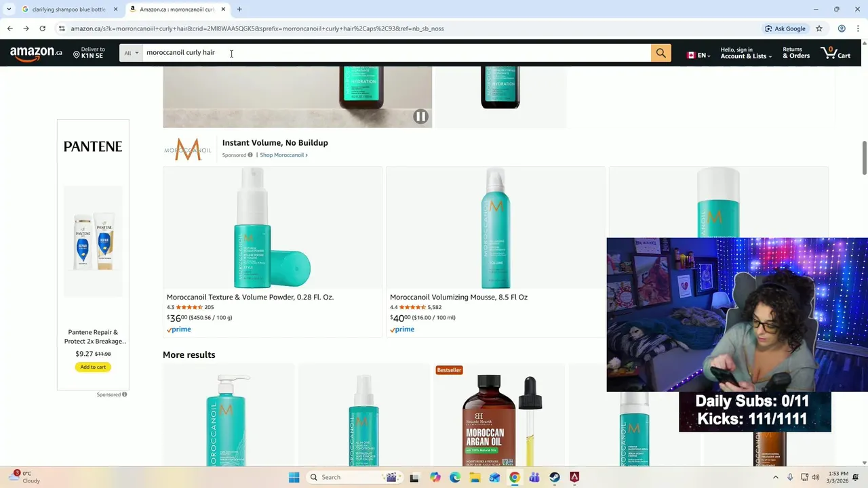868x488 pixels.
Task: Open the tab search dropdown
Action: 8,9
